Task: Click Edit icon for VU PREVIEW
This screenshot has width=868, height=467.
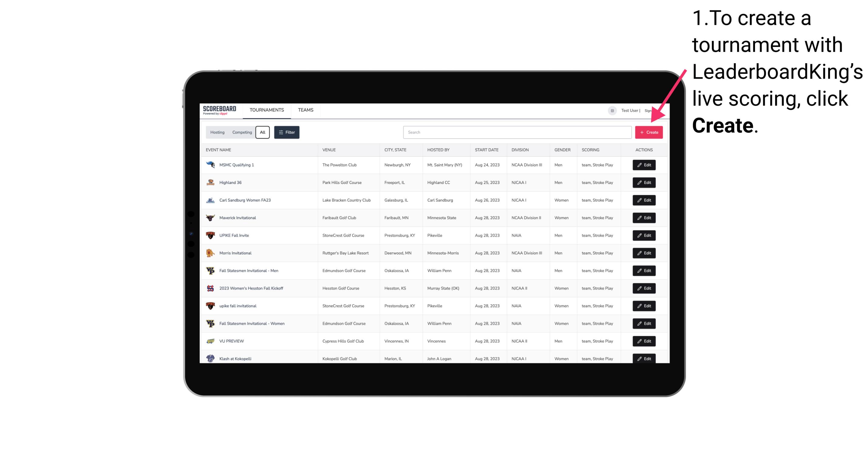Action: (644, 341)
